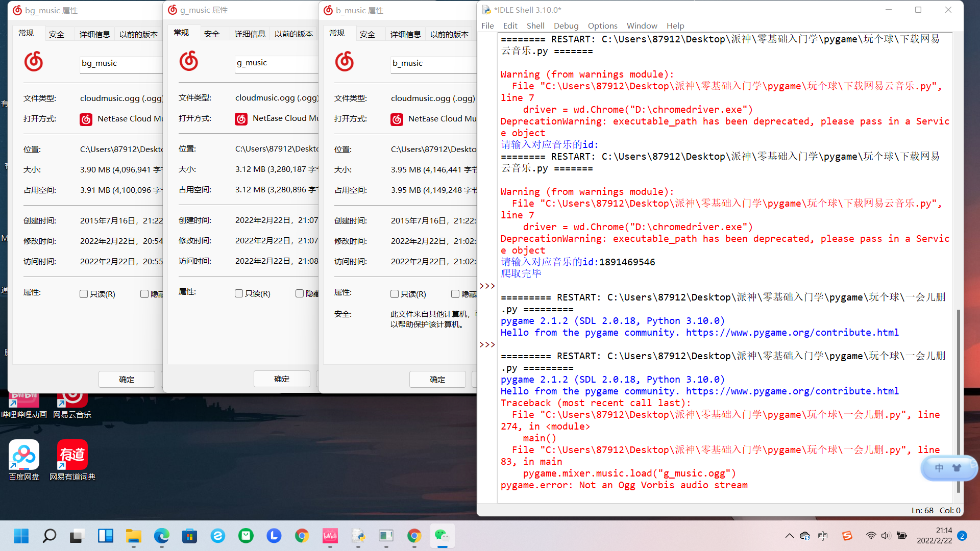The width and height of the screenshot is (980, 551).
Task: Click IDLE Shell Python title bar icon
Action: (486, 10)
